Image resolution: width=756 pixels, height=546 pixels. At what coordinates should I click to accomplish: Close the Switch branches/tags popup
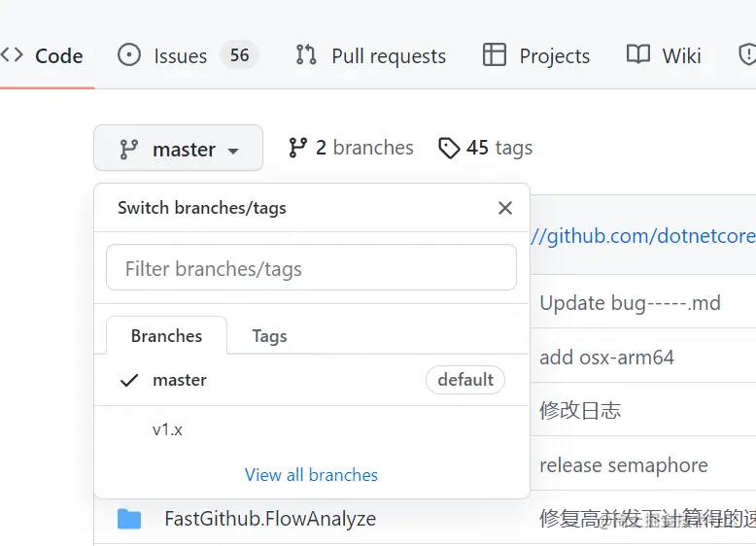[505, 208]
